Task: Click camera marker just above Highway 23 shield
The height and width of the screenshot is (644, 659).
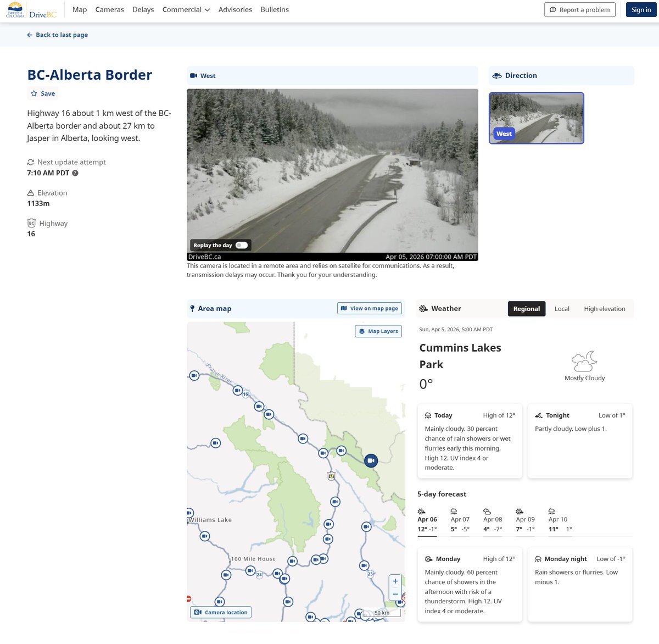Action: click(x=364, y=565)
